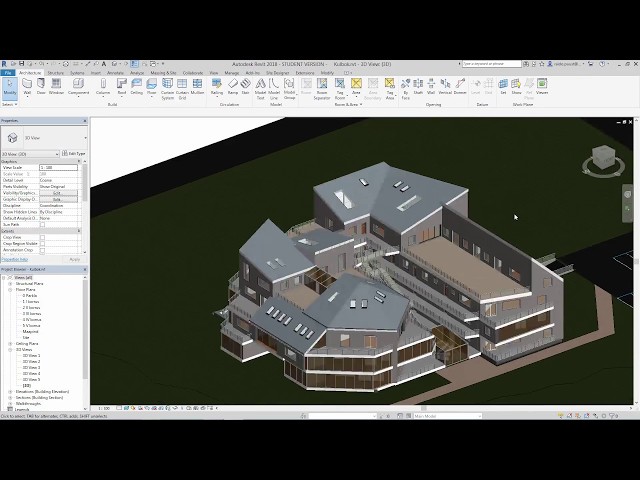This screenshot has height=480, width=640.
Task: Expand the Elevations (Building Elevation) node
Action: click(10, 392)
